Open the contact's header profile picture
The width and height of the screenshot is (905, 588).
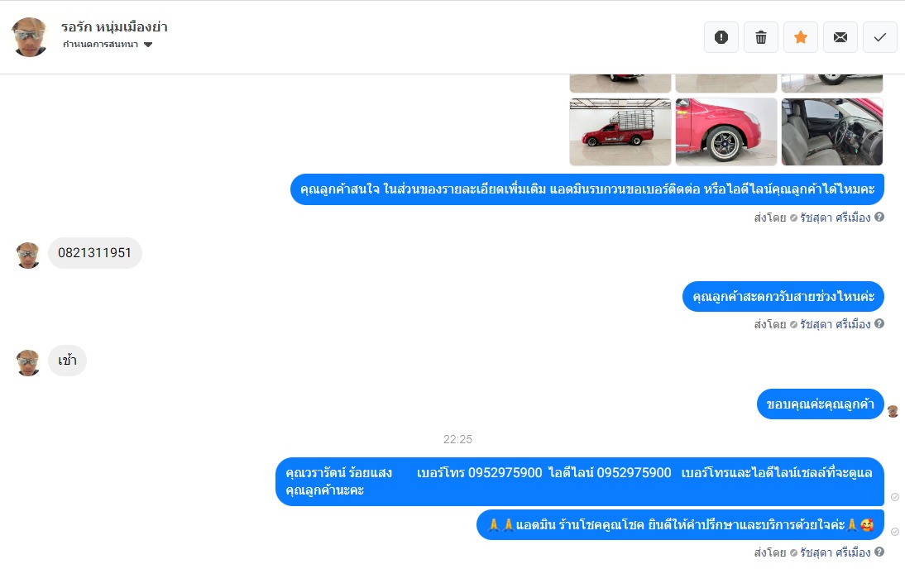(x=30, y=37)
